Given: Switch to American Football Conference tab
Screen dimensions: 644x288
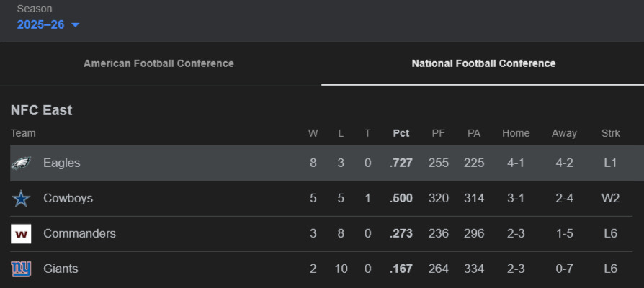Looking at the screenshot, I should (x=158, y=63).
